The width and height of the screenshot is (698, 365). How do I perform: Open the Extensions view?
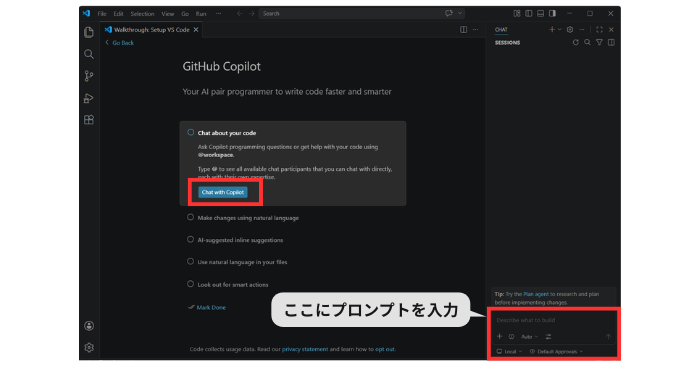(x=89, y=120)
